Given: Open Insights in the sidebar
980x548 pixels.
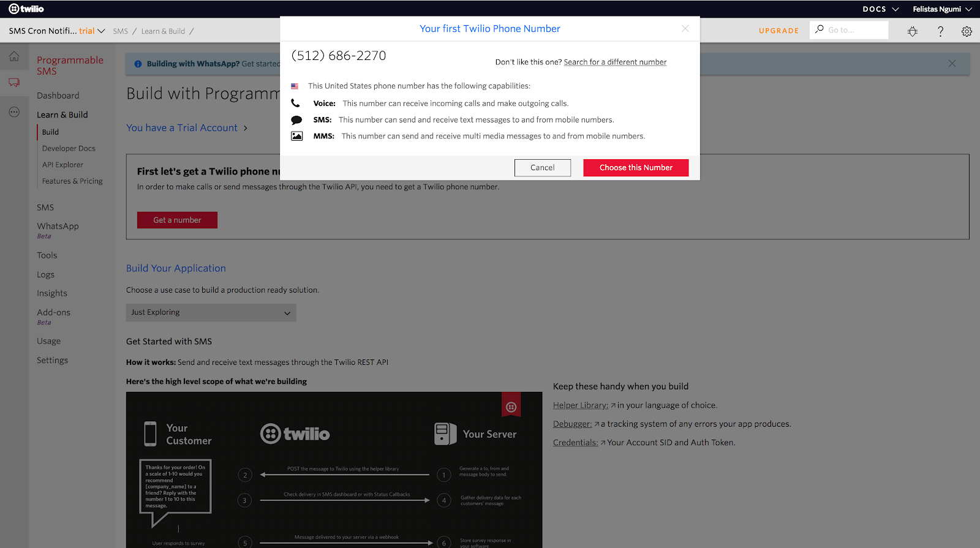Looking at the screenshot, I should click(52, 293).
